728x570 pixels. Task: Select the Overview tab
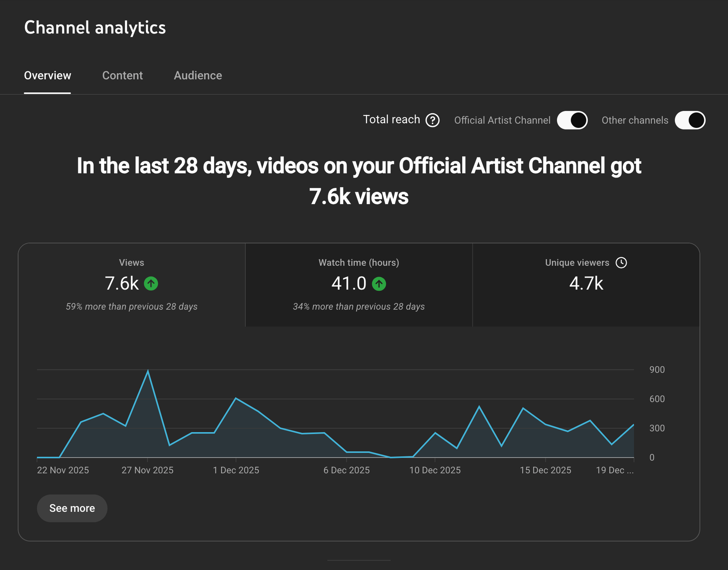[x=47, y=76]
